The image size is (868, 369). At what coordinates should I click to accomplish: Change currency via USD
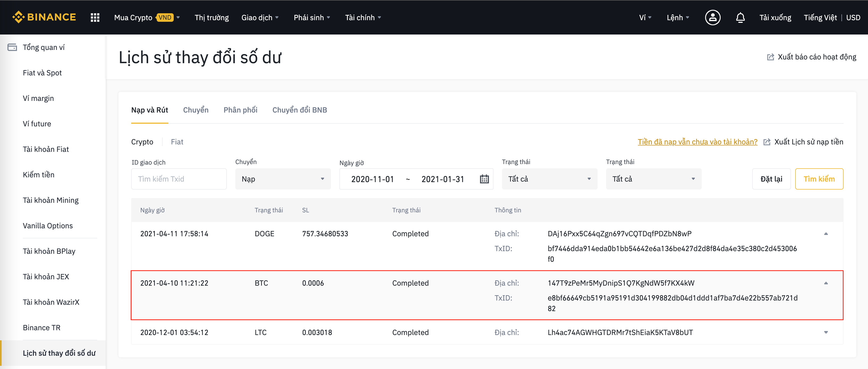click(x=853, y=18)
